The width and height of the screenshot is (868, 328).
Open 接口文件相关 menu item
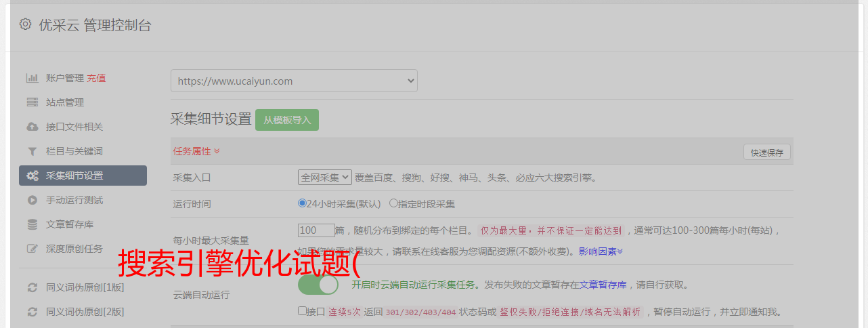click(74, 127)
